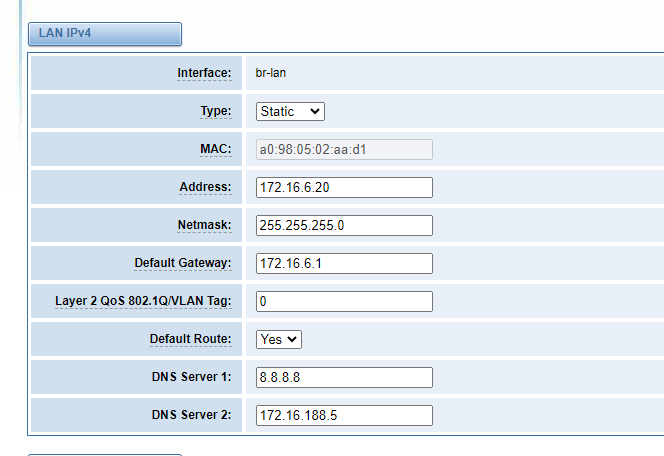Click the Default Gateway field 172.16.6.1

click(344, 263)
